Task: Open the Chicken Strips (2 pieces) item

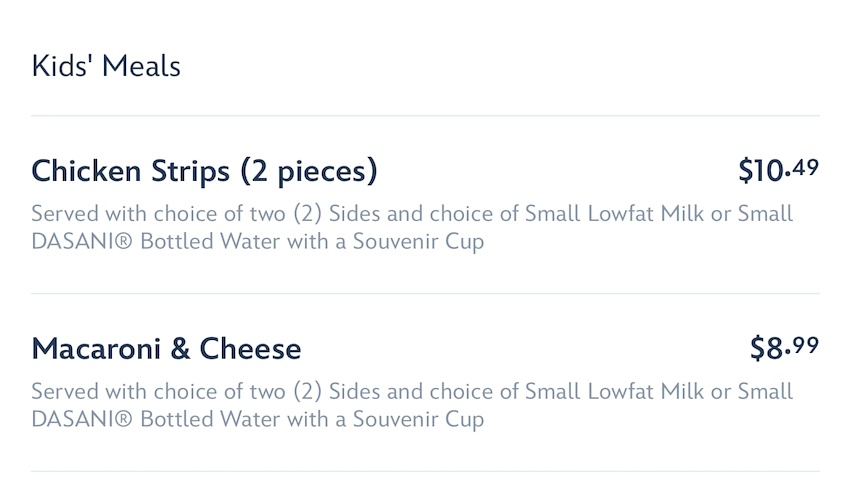Action: (204, 172)
